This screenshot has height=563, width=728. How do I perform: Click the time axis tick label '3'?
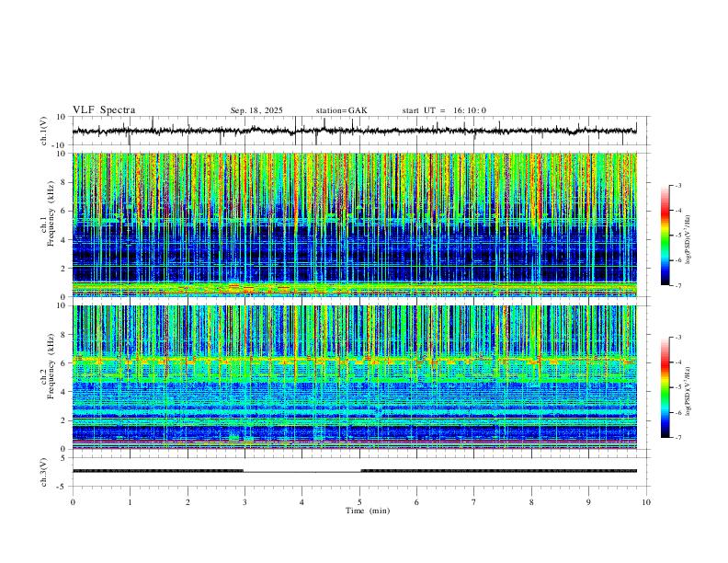(245, 502)
